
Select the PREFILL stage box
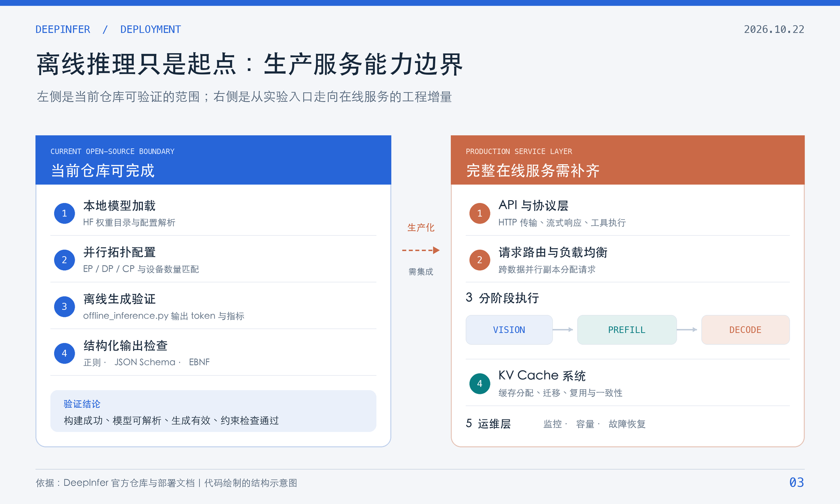[x=627, y=330]
